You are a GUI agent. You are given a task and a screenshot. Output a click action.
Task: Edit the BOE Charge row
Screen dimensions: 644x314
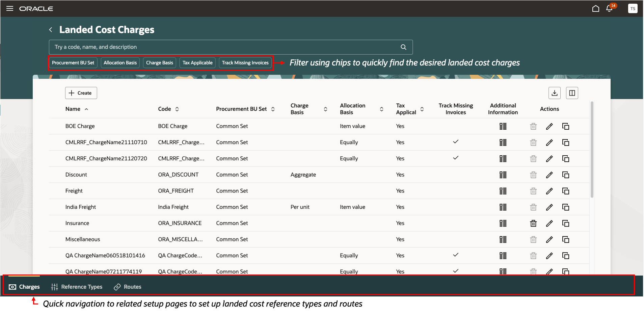pos(549,126)
